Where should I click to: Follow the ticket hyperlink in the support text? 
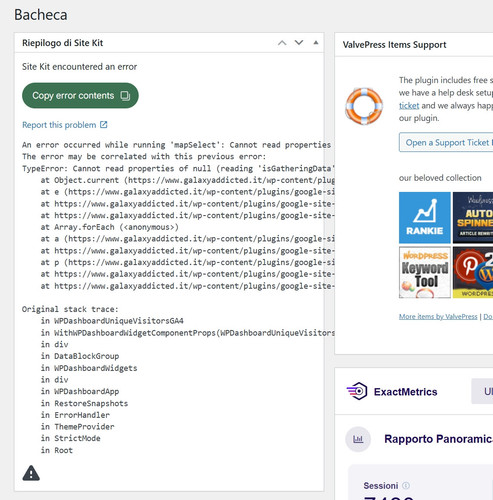(x=409, y=106)
